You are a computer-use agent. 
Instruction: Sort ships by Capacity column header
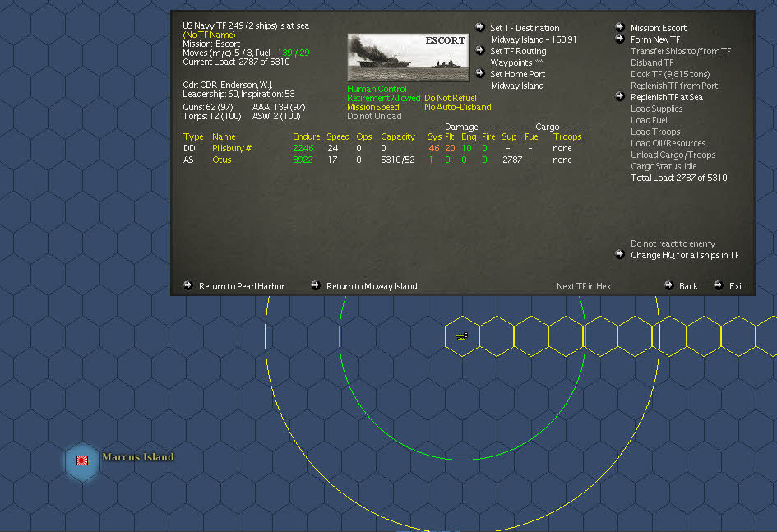point(397,136)
